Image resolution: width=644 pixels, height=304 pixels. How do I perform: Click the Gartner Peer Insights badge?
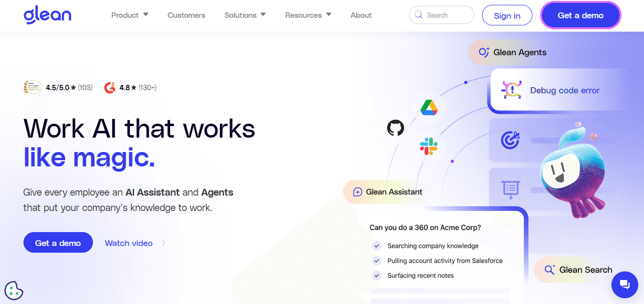point(33,87)
